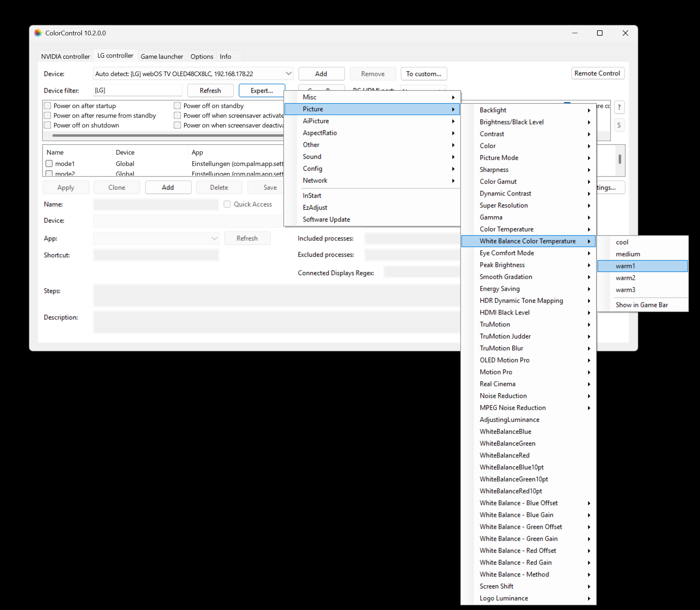Enable "Power on after startup"
The image size is (700, 610).
[x=47, y=105]
